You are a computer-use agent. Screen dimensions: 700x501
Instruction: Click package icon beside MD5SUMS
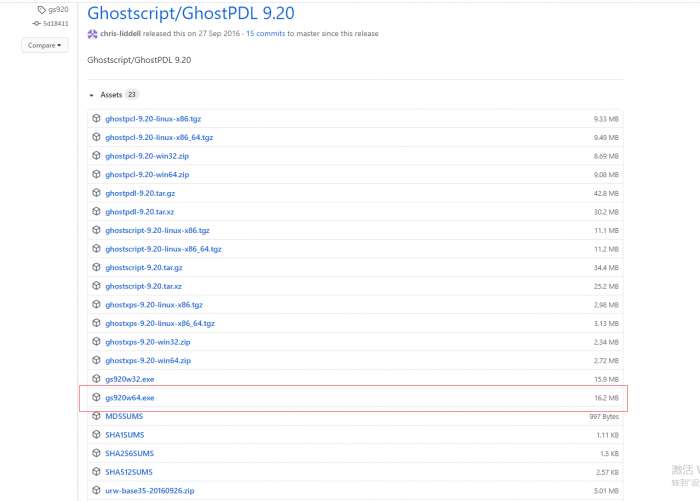[x=96, y=416]
